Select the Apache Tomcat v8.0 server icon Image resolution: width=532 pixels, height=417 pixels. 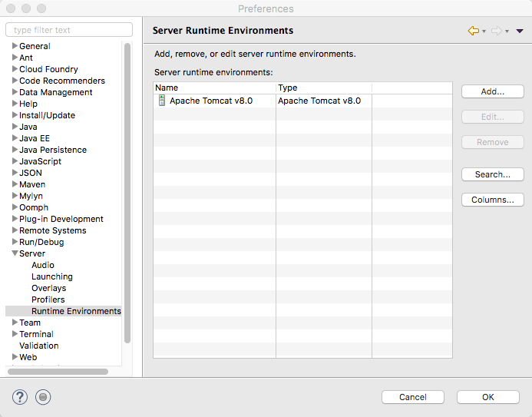click(x=162, y=101)
